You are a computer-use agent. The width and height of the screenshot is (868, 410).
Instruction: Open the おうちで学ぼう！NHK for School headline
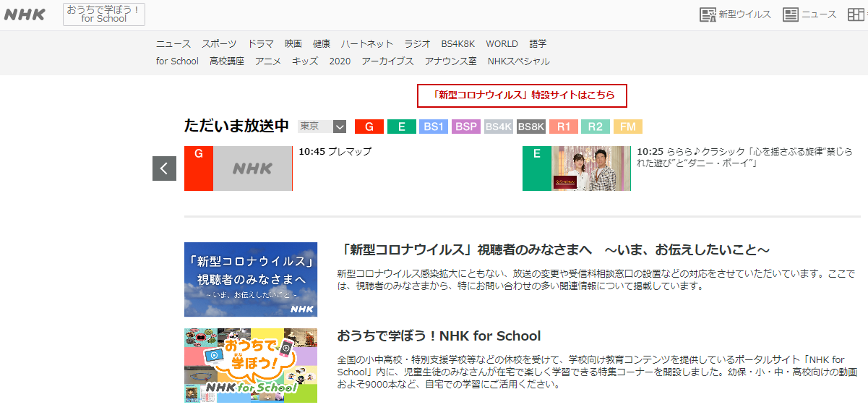tap(439, 336)
